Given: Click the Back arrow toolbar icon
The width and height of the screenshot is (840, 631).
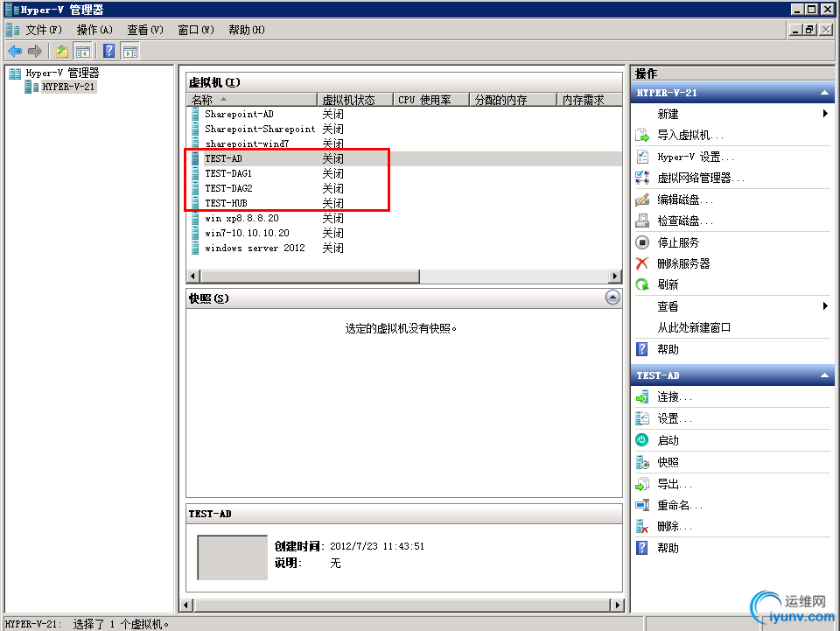Looking at the screenshot, I should tap(15, 52).
